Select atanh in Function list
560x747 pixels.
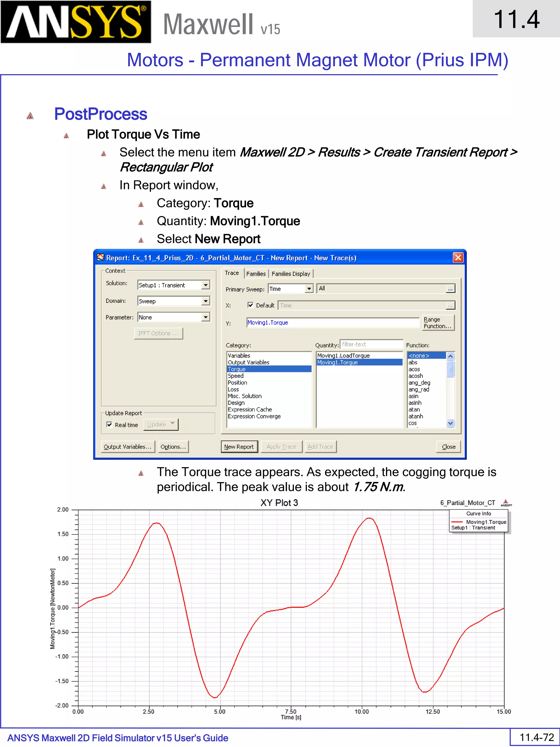click(x=427, y=416)
